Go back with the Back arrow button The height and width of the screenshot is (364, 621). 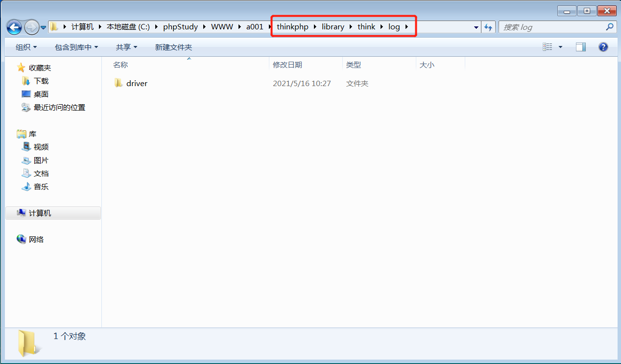coord(15,27)
